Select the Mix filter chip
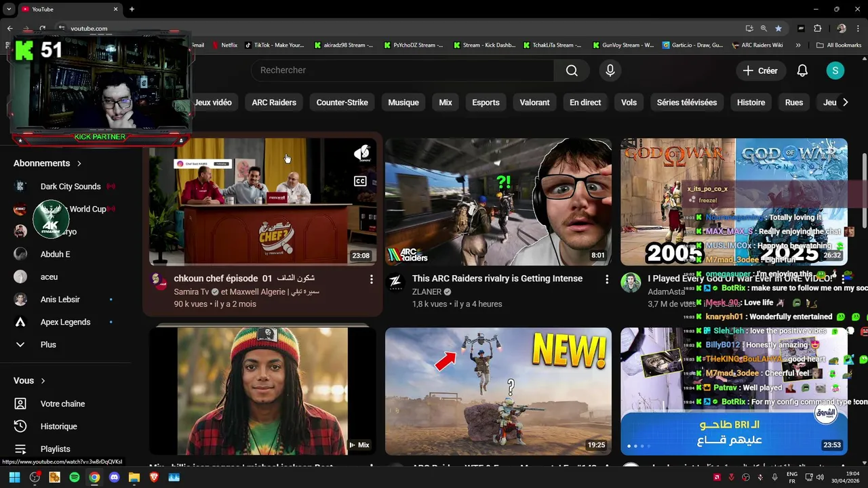868x488 pixels. click(446, 102)
